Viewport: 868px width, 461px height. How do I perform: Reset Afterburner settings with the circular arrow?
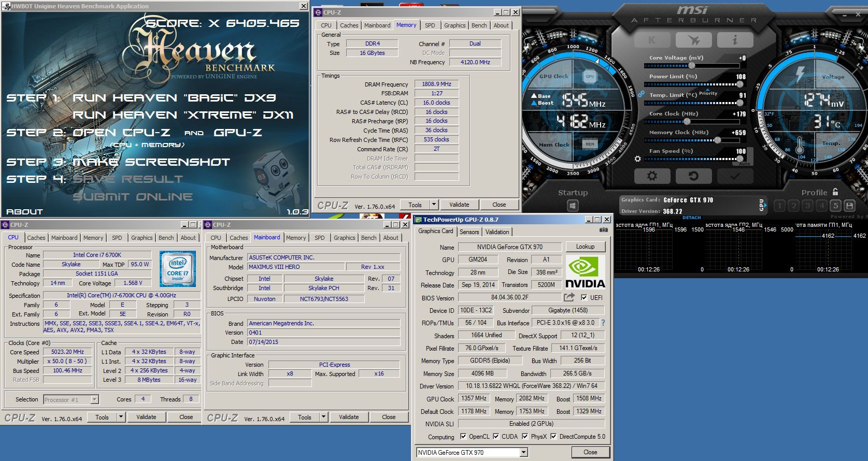coord(693,176)
